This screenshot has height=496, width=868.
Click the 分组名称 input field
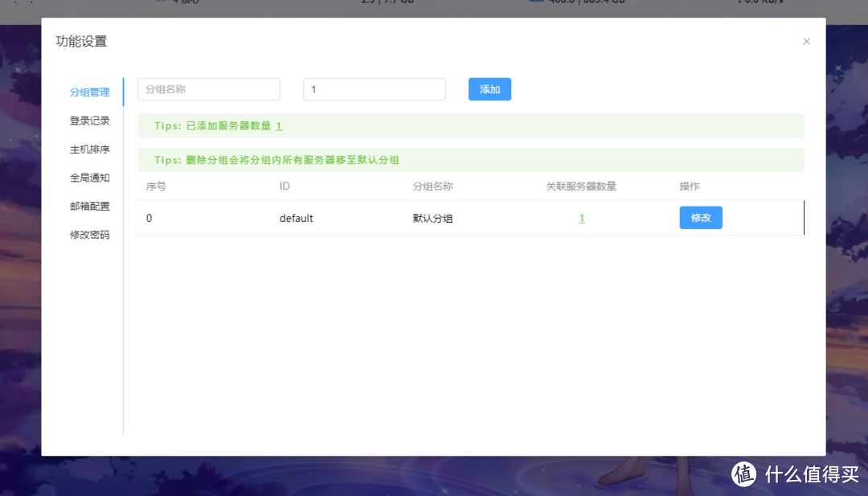point(209,89)
